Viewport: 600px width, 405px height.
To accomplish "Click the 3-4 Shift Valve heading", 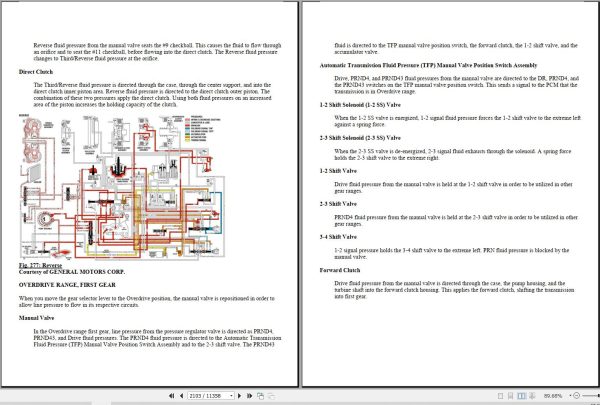I will pos(338,237).
